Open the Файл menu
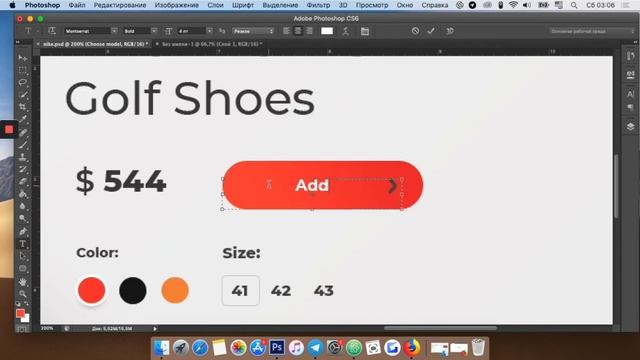Viewport: 640px width, 360px height. (x=77, y=5)
